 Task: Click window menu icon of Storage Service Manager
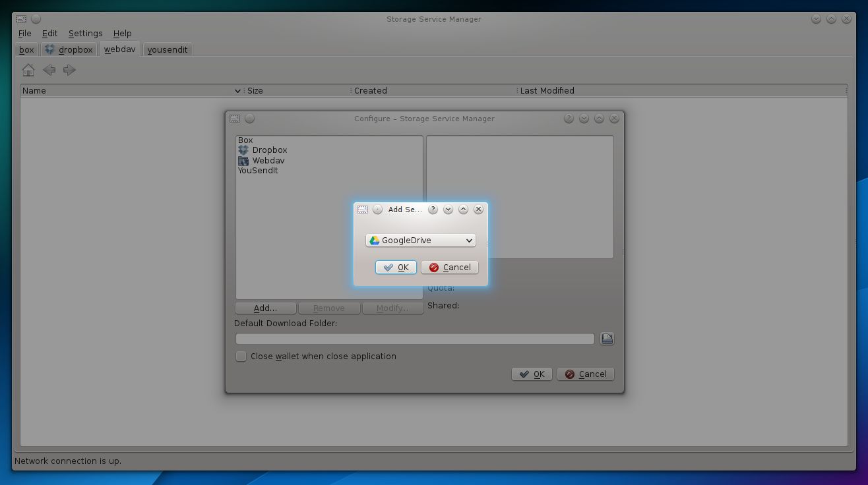(x=22, y=19)
